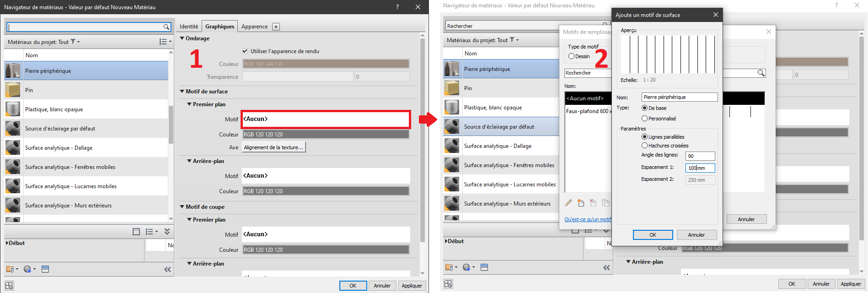Viewport: 868px width, 293px height.
Task: Click Premier plan Couleur swatch under Motif de surface
Action: click(x=326, y=135)
